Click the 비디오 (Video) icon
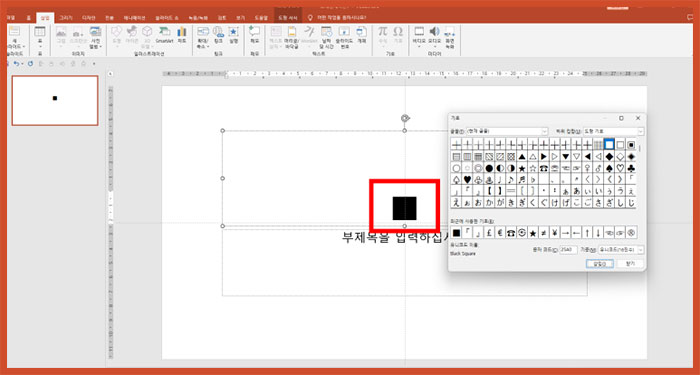 click(x=419, y=31)
